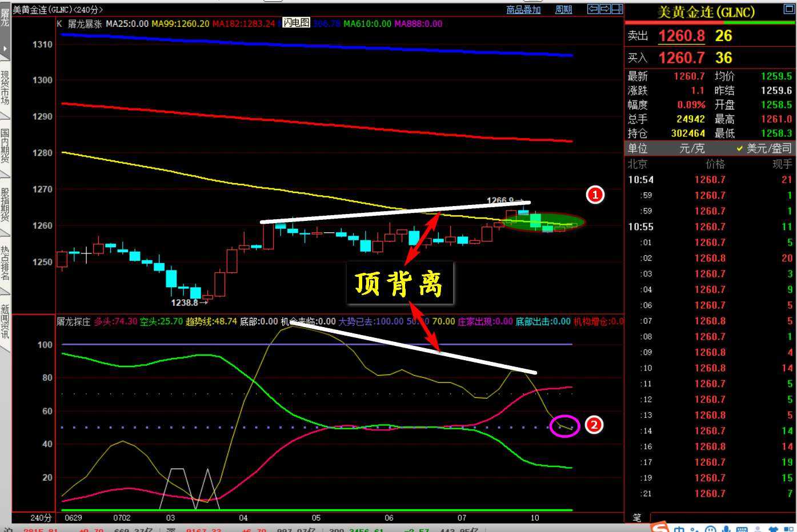This screenshot has height=532, width=797.
Task: Click the 均价 value 1259.5
Action: pos(776,76)
